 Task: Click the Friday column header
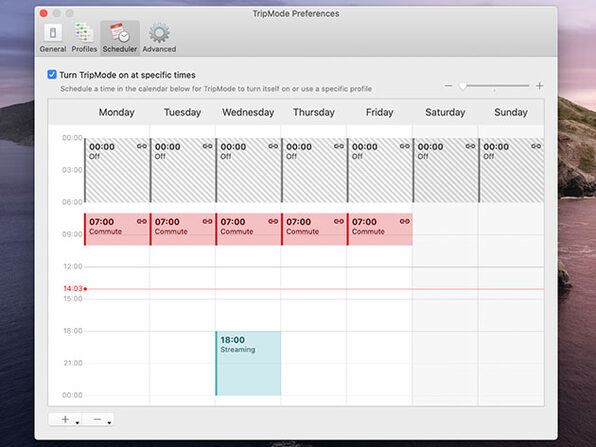[x=379, y=112]
